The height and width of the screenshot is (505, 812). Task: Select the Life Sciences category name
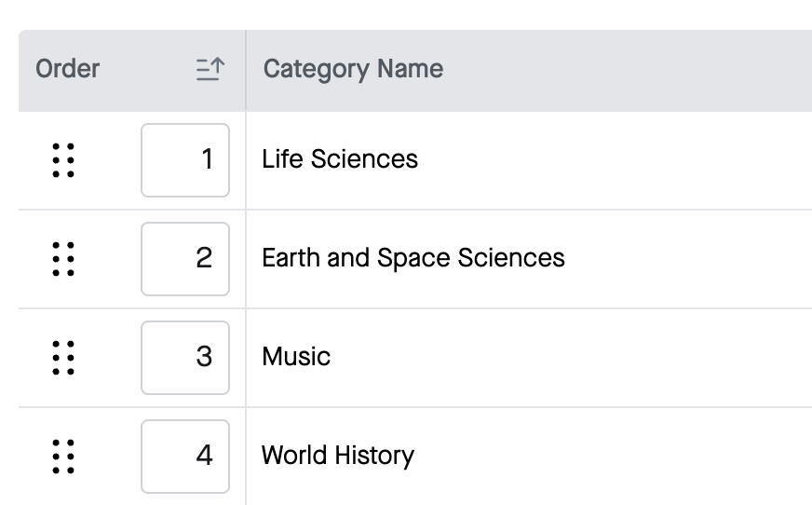pyautogui.click(x=340, y=159)
